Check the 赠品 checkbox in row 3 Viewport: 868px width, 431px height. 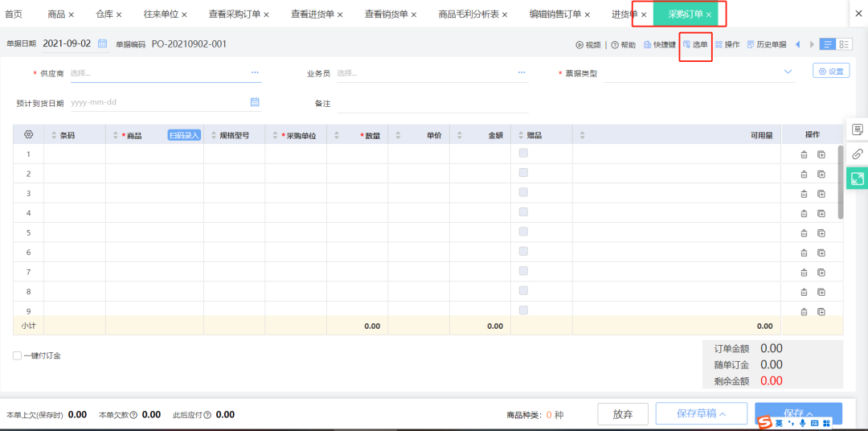pyautogui.click(x=523, y=192)
